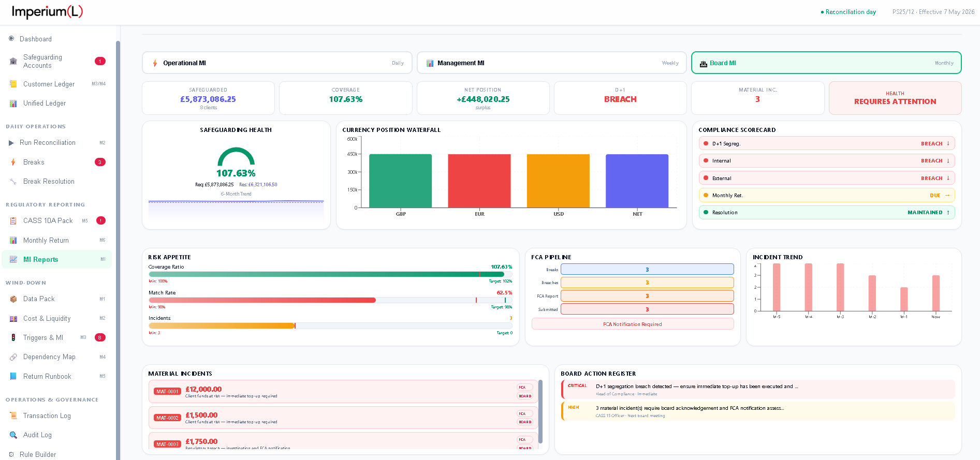980x460 pixels.
Task: Click the Resolution MAINTAINED scorecard row
Action: tap(827, 213)
